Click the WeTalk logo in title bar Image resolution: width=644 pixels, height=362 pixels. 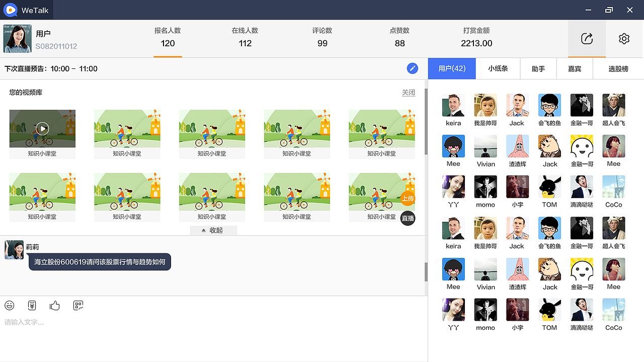coord(11,10)
